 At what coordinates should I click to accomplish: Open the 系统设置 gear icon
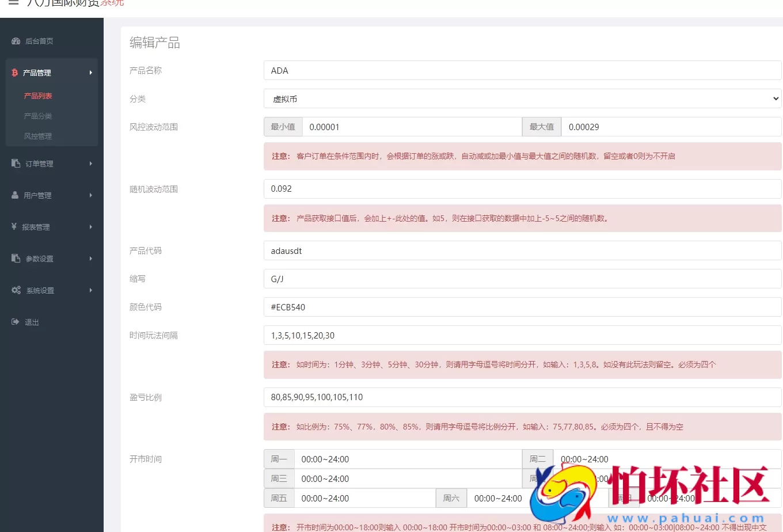click(16, 290)
